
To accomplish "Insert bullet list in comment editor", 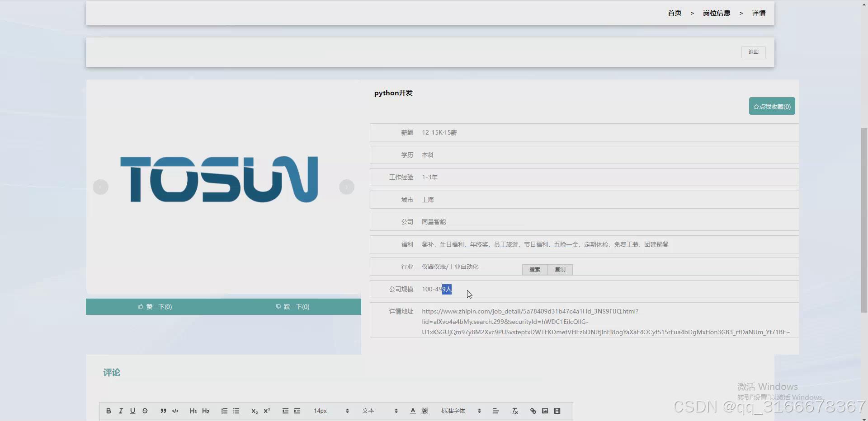I will click(x=236, y=411).
